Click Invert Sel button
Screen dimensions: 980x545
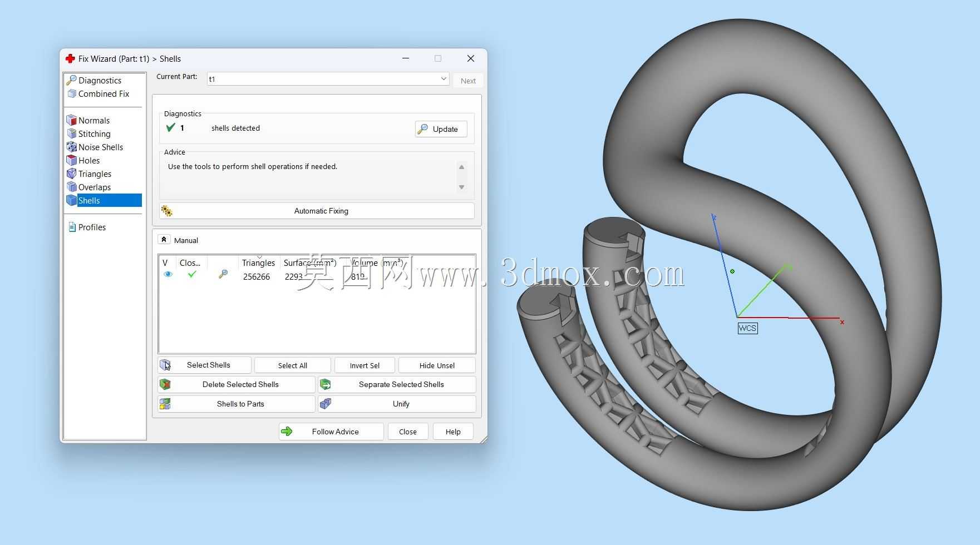365,365
